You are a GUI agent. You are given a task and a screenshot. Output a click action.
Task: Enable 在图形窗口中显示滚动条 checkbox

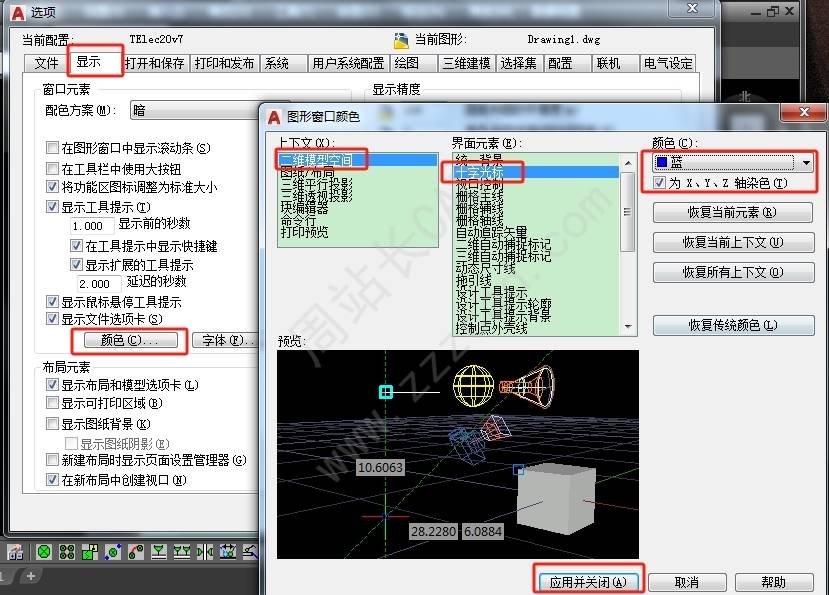click(53, 148)
